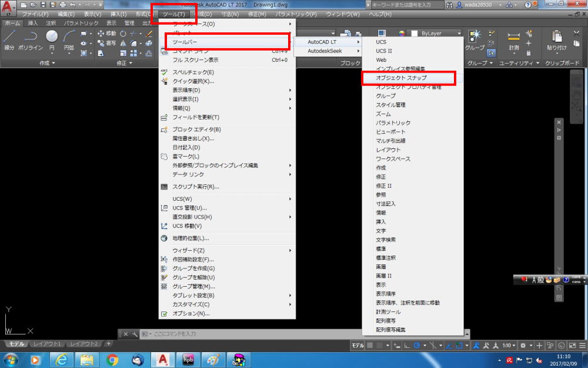The image size is (588, 368).
Task: Expand the AutodeskSeek submenu
Action: click(x=328, y=51)
